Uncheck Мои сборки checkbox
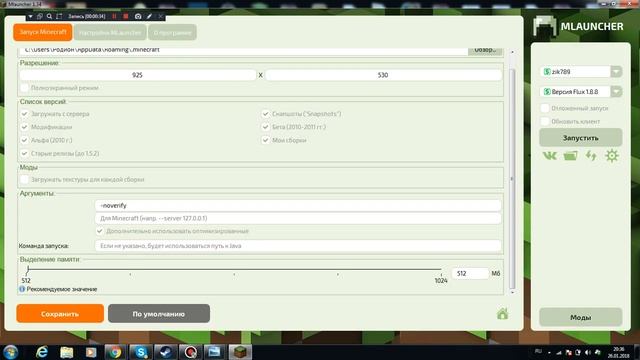The height and width of the screenshot is (360, 640). coord(265,140)
